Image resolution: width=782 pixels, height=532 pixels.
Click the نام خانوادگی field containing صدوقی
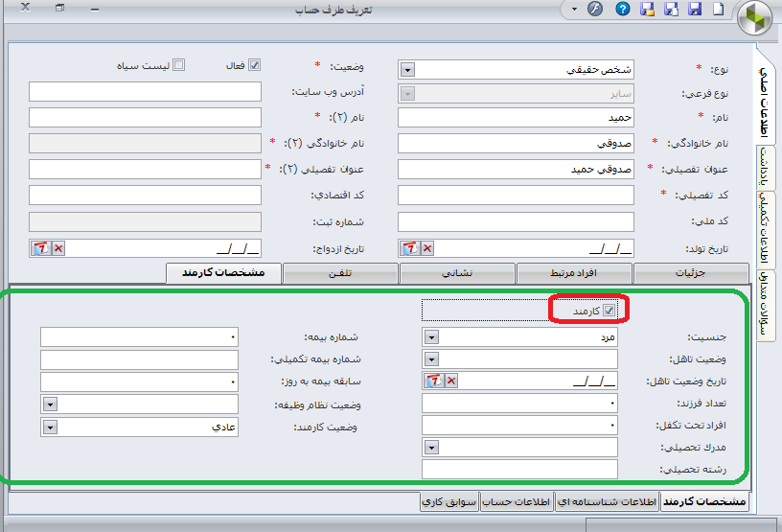pos(516,144)
